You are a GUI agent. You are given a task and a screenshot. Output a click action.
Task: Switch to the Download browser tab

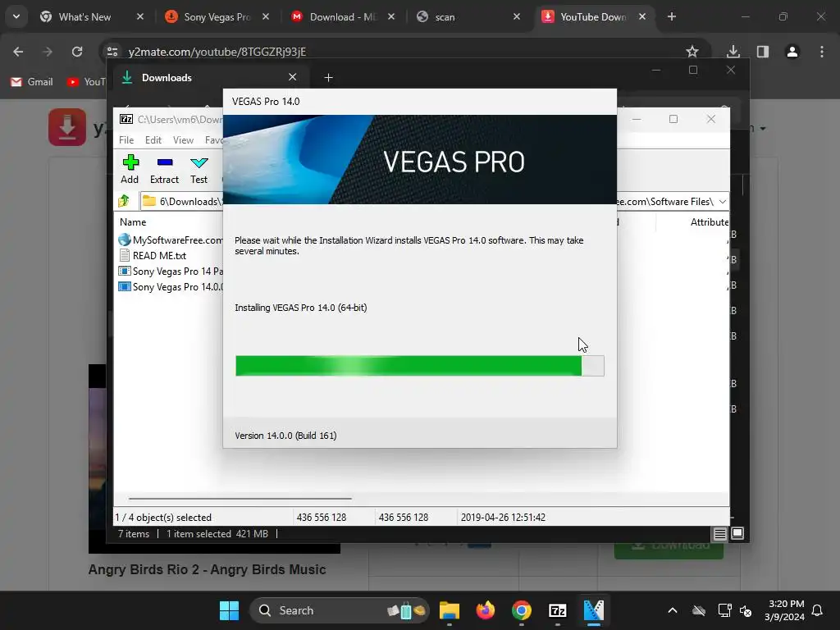(343, 16)
